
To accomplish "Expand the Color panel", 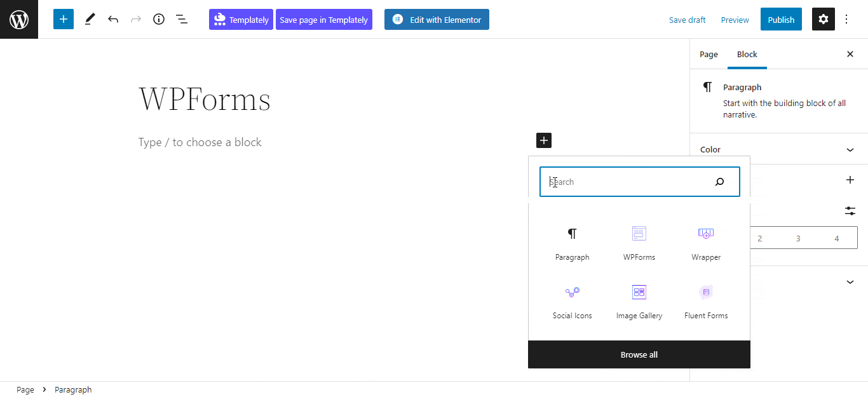I will click(x=779, y=149).
